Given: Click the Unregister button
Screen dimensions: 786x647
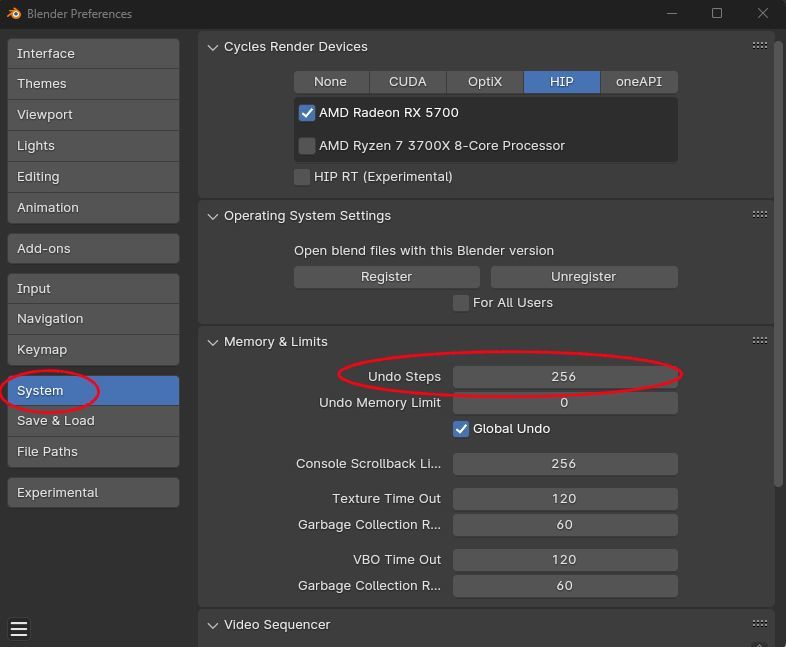Looking at the screenshot, I should (584, 277).
